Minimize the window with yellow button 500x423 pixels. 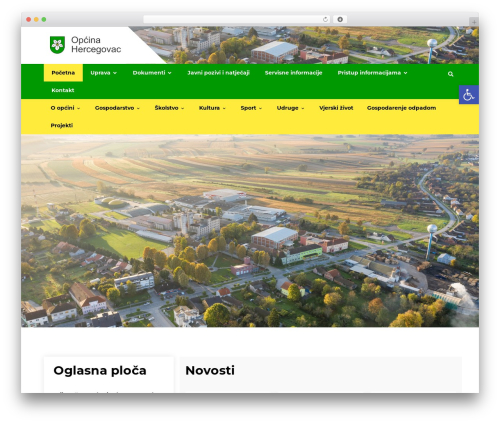coord(36,20)
